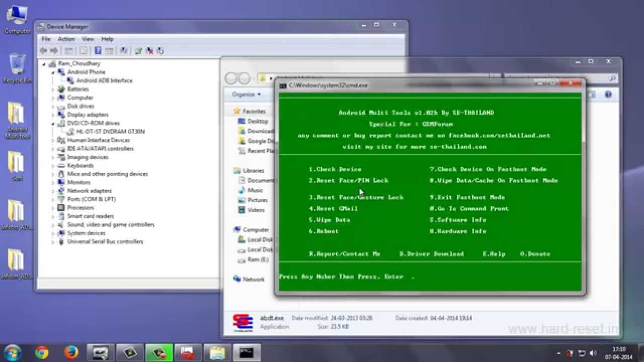
Task: Click red X Uninstall toolbar icon
Action: point(149,51)
